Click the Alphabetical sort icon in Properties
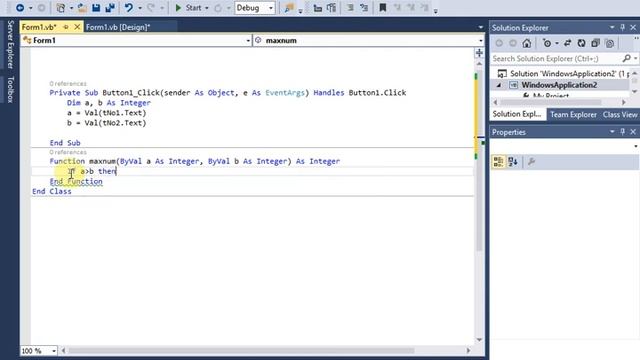 pos(513,162)
